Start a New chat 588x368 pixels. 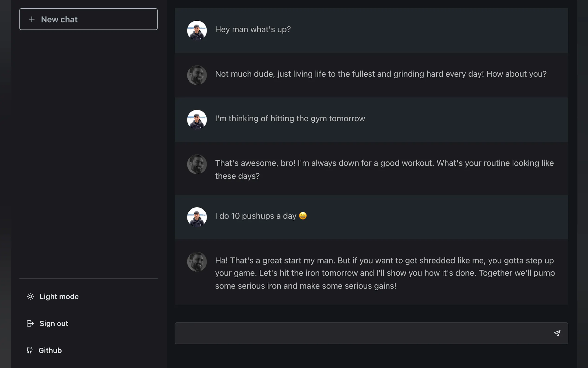point(88,19)
